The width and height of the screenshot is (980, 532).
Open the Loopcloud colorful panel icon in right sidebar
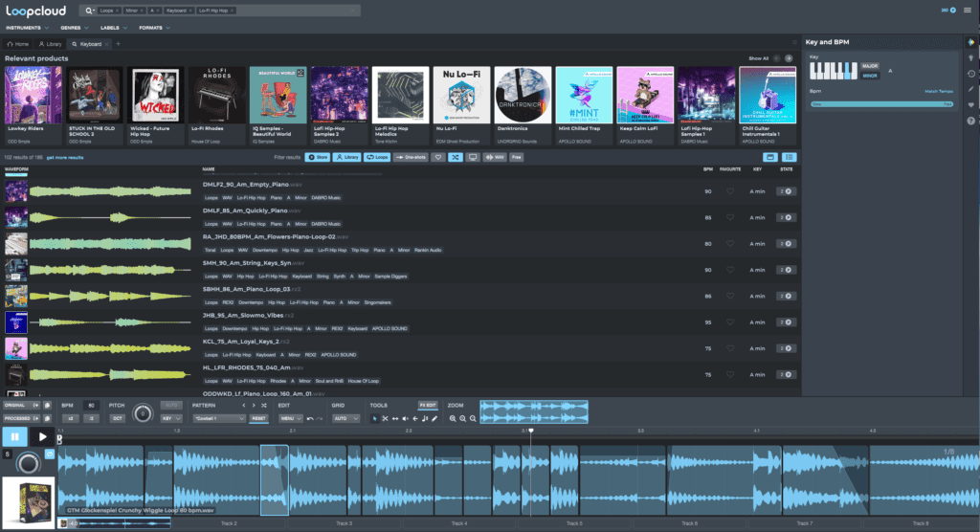[x=971, y=42]
